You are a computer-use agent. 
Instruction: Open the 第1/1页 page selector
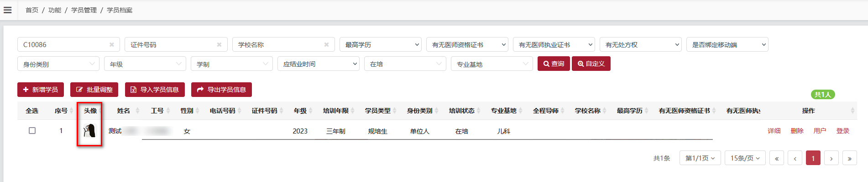(x=700, y=158)
